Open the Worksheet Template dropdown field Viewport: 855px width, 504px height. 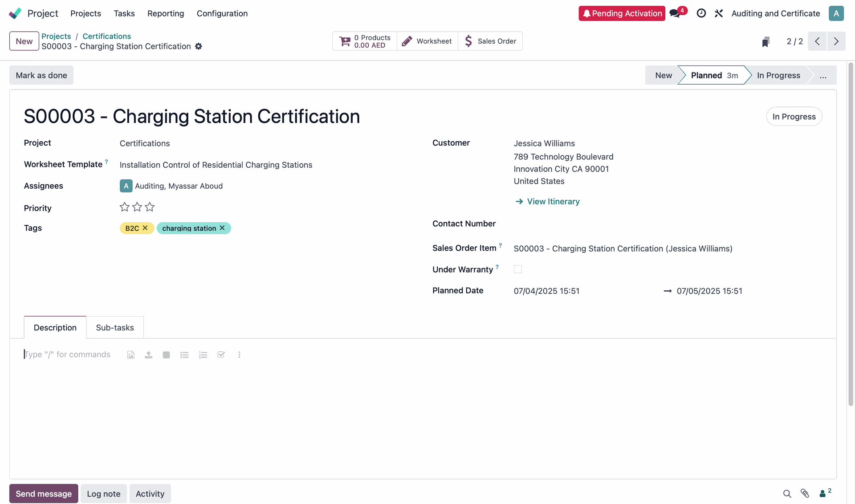(216, 165)
